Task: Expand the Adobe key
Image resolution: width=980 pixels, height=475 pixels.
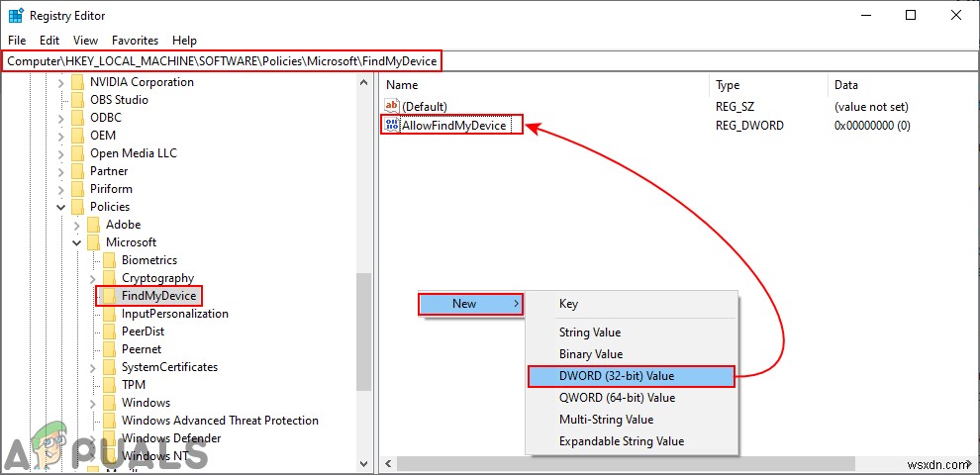Action: click(77, 225)
